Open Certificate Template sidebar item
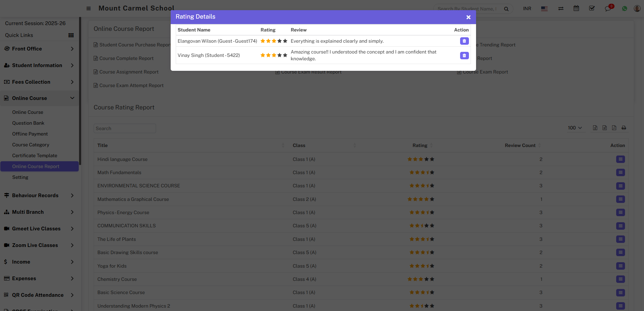 35,155
